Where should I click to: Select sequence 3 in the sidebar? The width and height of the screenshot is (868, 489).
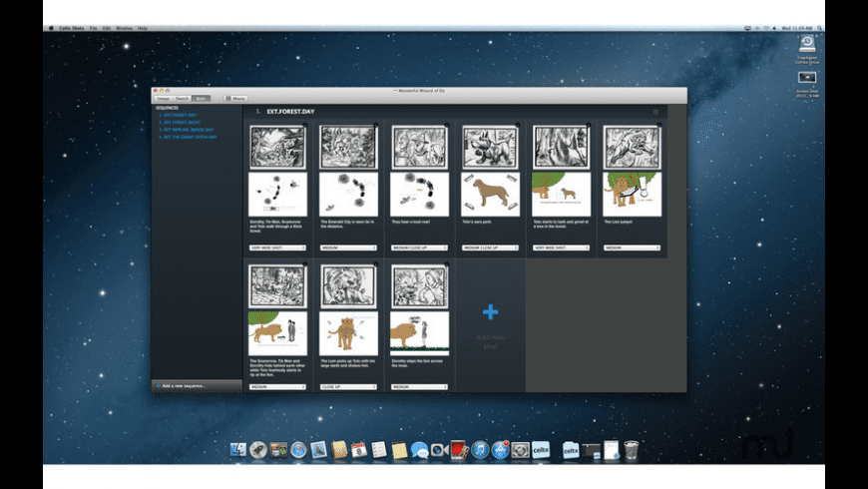pos(186,130)
